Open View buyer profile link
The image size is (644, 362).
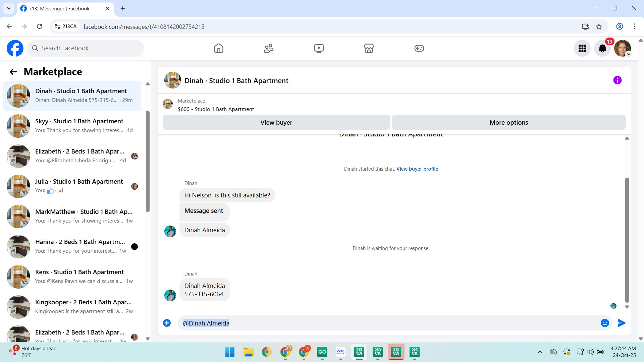pyautogui.click(x=417, y=169)
